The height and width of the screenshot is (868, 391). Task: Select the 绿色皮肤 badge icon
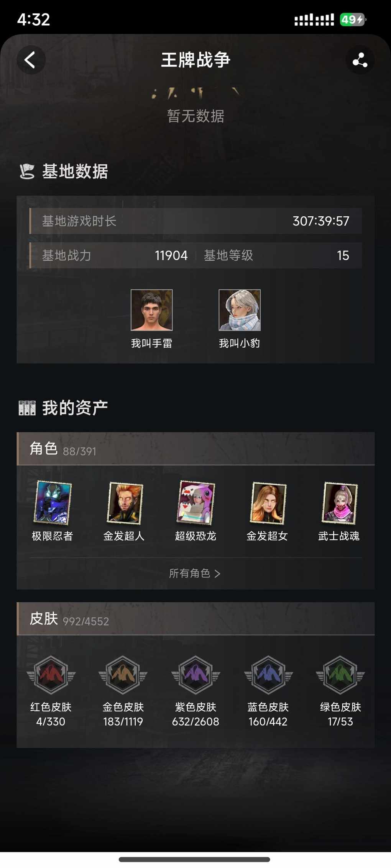click(x=340, y=675)
